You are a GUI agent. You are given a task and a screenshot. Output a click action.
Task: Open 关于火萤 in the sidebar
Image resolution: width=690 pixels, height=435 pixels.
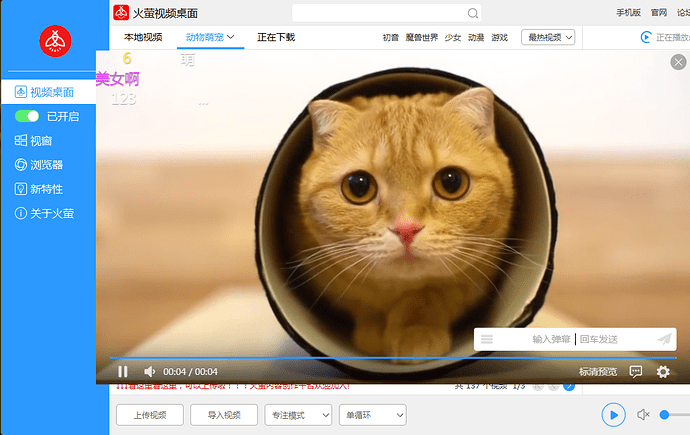tap(44, 214)
